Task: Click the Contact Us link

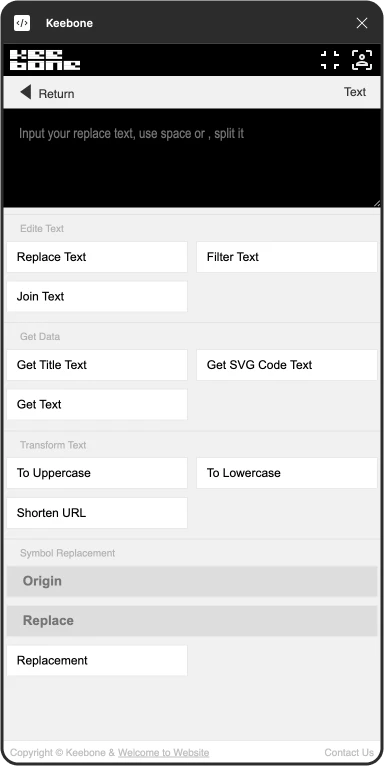Action: 349,753
